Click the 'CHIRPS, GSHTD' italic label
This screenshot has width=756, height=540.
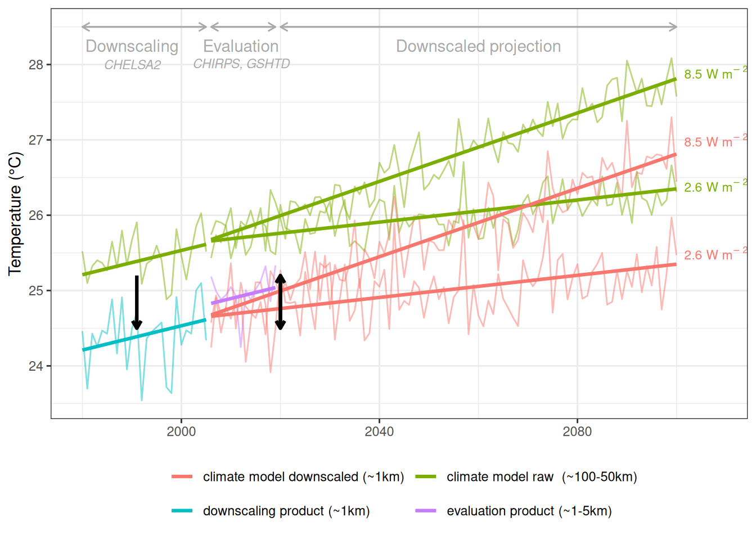click(x=241, y=64)
